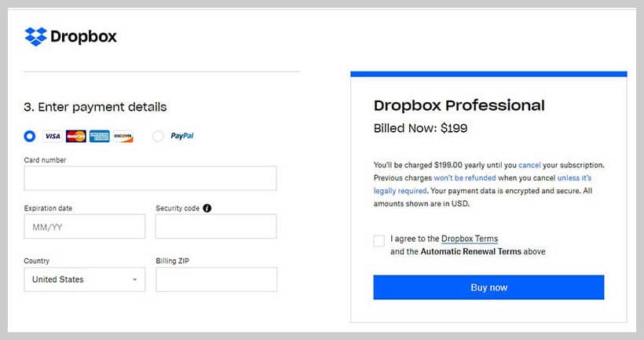The image size is (644, 340).
Task: Click the Mastercard icon
Action: (x=76, y=136)
